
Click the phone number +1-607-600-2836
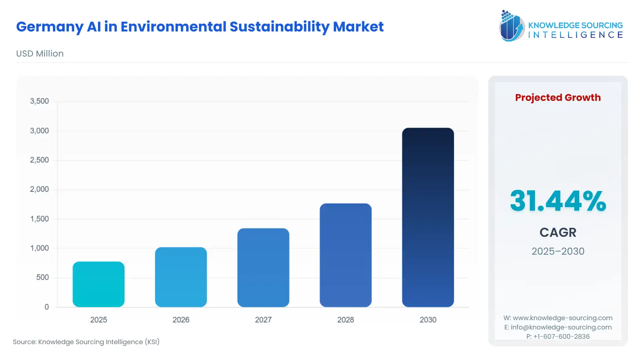click(558, 336)
